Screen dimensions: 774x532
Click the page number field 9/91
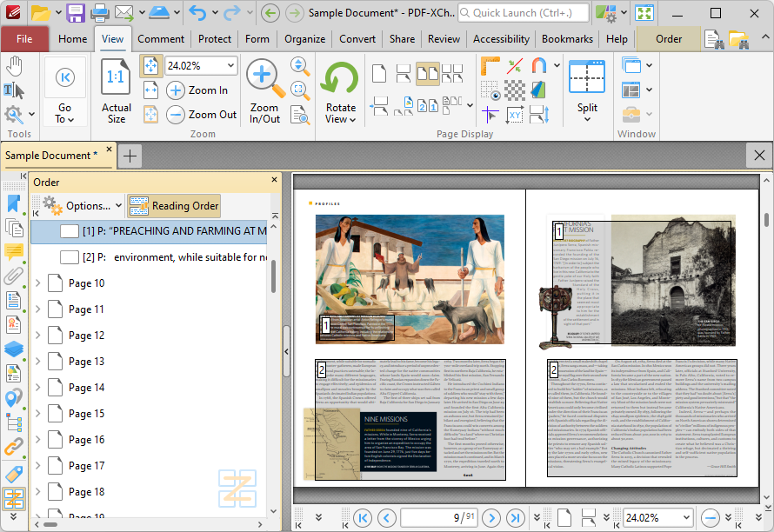click(438, 518)
